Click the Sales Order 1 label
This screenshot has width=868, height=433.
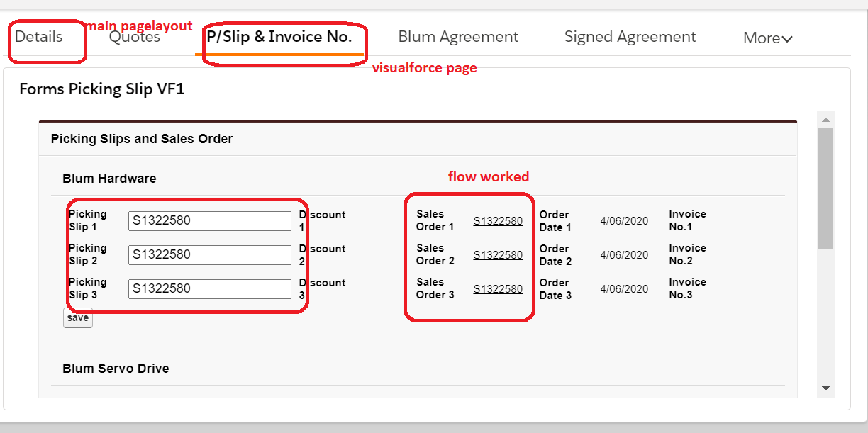pos(435,220)
